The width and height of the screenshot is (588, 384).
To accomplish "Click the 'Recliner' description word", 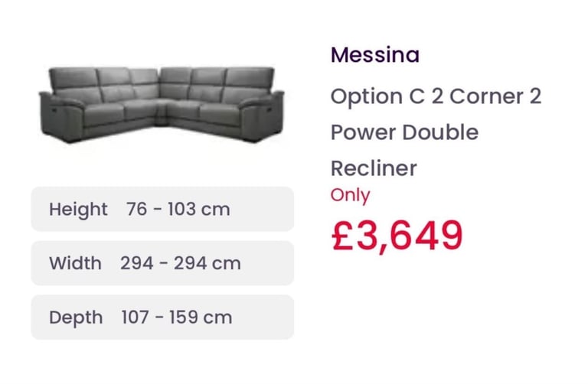I will [374, 168].
